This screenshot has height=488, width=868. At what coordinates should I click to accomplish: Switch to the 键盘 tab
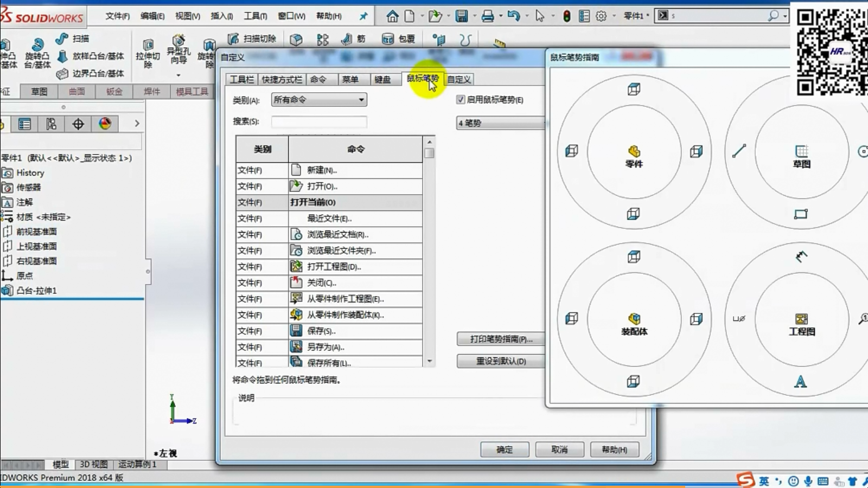tap(382, 80)
